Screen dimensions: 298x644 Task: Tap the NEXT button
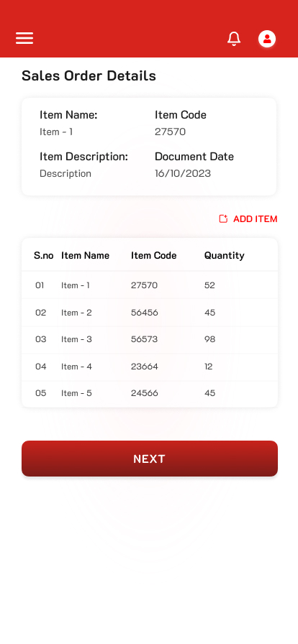tap(150, 459)
